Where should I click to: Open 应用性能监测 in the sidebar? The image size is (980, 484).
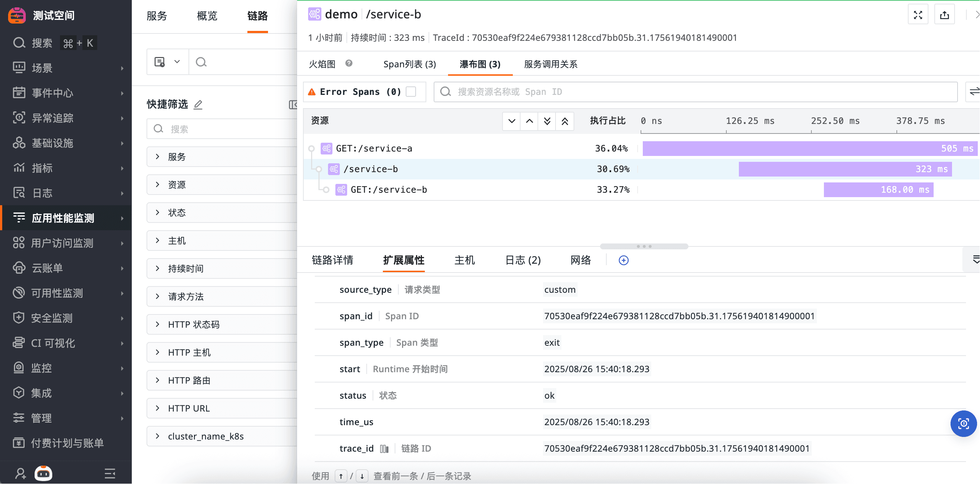pyautogui.click(x=63, y=218)
